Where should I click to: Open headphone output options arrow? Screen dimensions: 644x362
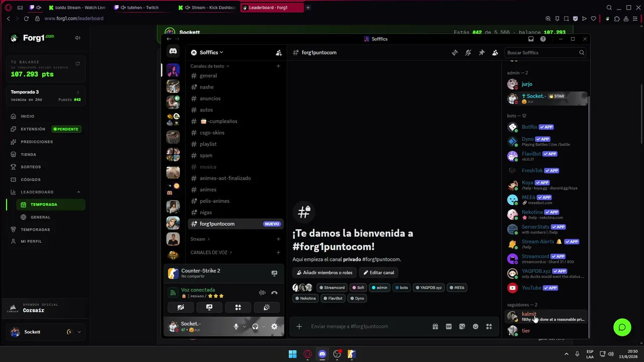point(263,326)
